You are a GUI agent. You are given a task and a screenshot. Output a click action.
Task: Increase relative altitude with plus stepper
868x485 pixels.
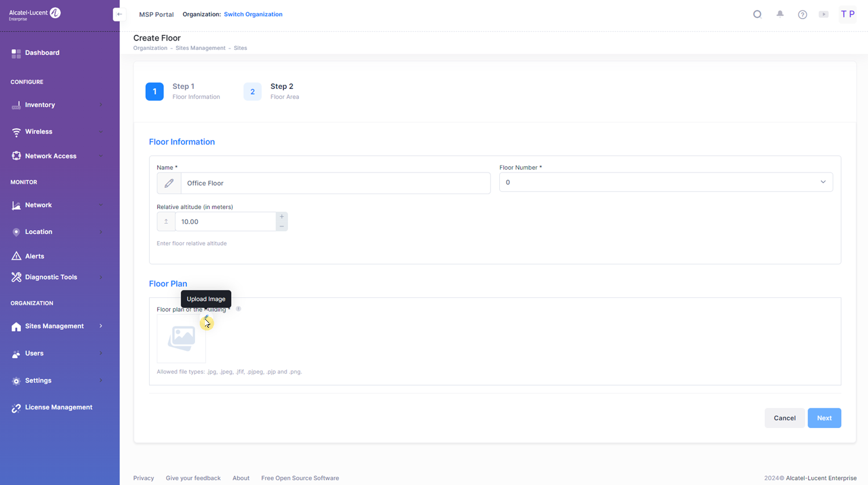282,217
